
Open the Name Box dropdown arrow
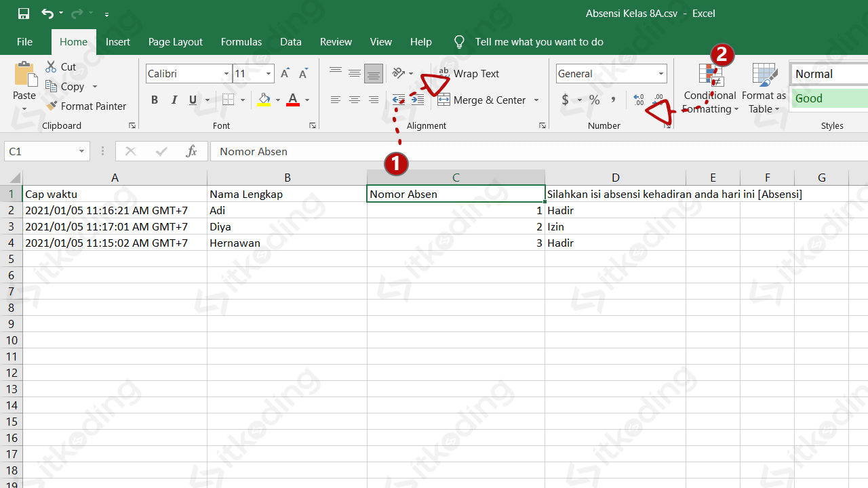click(x=81, y=151)
